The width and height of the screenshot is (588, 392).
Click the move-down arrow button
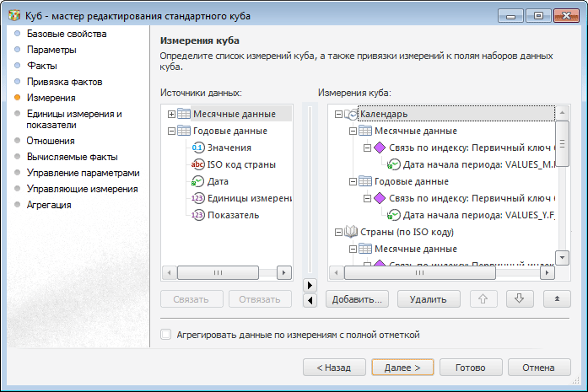[x=520, y=298]
